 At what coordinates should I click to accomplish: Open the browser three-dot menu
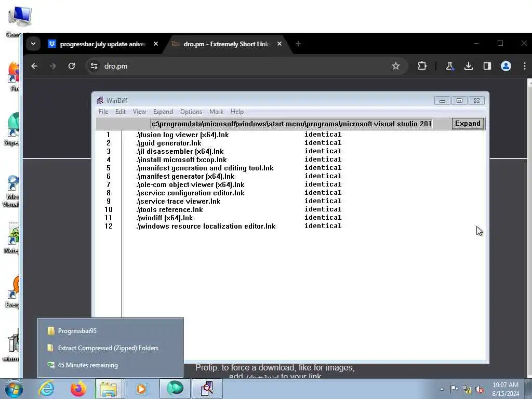click(x=525, y=66)
